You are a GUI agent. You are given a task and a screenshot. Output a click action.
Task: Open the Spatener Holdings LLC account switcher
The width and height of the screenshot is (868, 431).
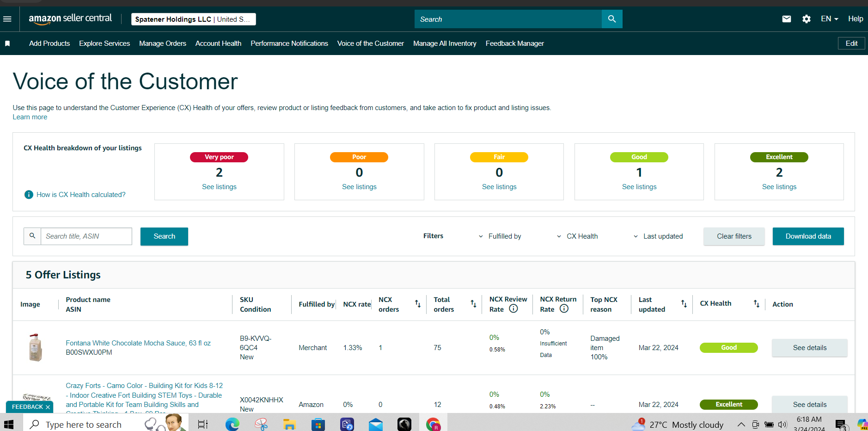pyautogui.click(x=193, y=19)
